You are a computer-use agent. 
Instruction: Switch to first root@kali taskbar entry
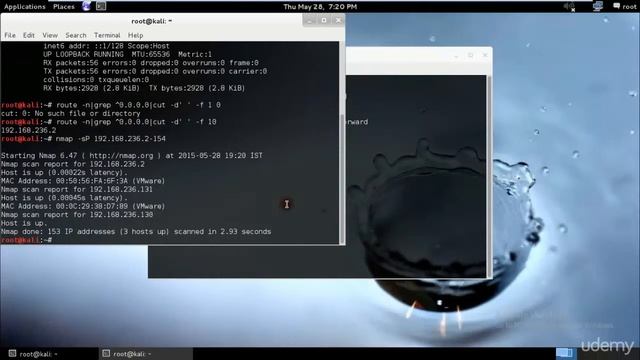click(49, 354)
